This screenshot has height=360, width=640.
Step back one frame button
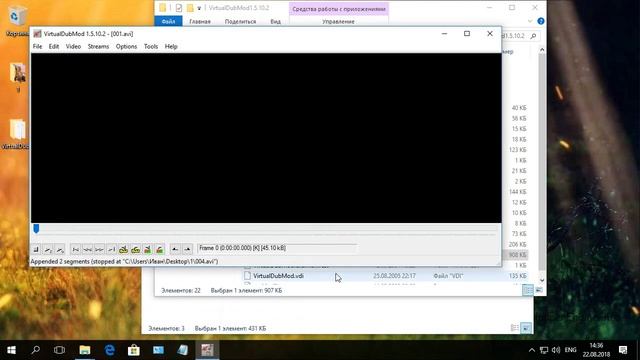(x=87, y=249)
